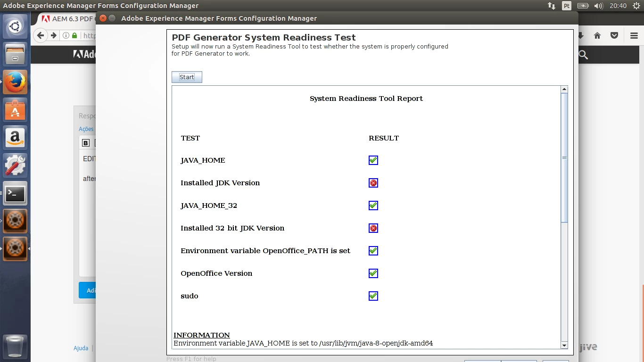
Task: Click Firefox Pocket icon
Action: click(x=614, y=35)
